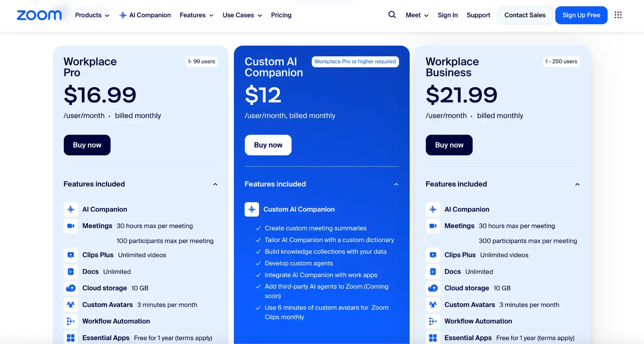Select the Custom Avatars icon under Workplace Business
The width and height of the screenshot is (644, 344).
(x=433, y=305)
